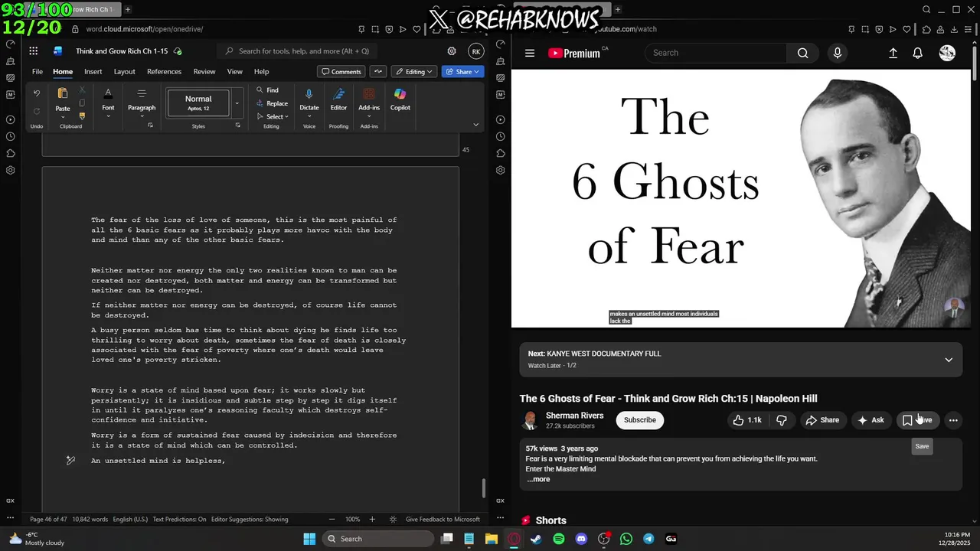Click YouTube voice search microphone
Viewport: 980px width, 551px height.
[x=838, y=53]
